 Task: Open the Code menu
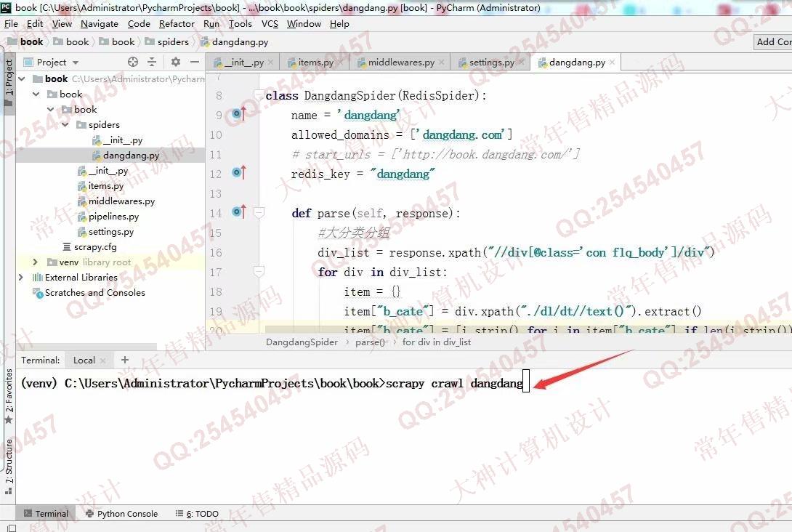pos(139,24)
